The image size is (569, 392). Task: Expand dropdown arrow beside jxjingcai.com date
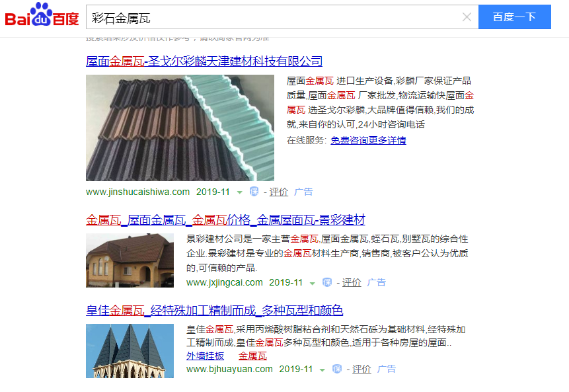click(x=313, y=283)
